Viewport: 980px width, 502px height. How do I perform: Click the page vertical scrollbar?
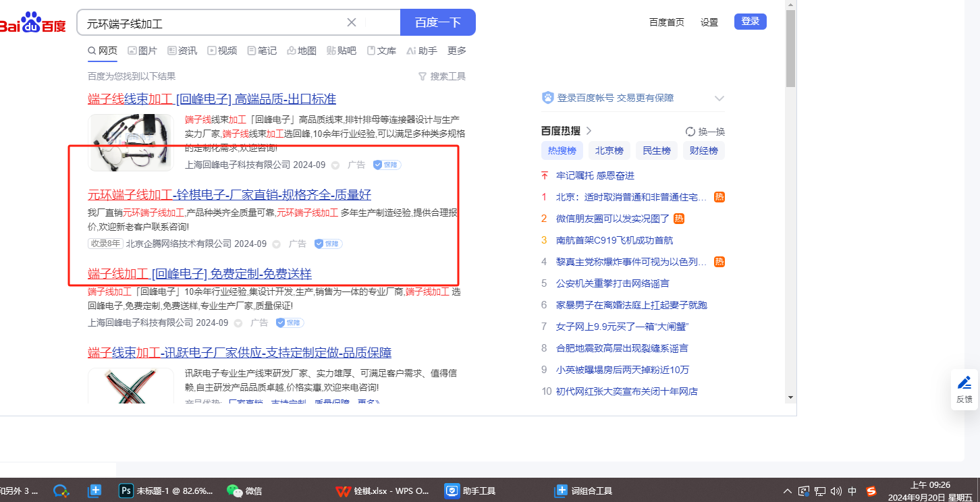point(790,49)
